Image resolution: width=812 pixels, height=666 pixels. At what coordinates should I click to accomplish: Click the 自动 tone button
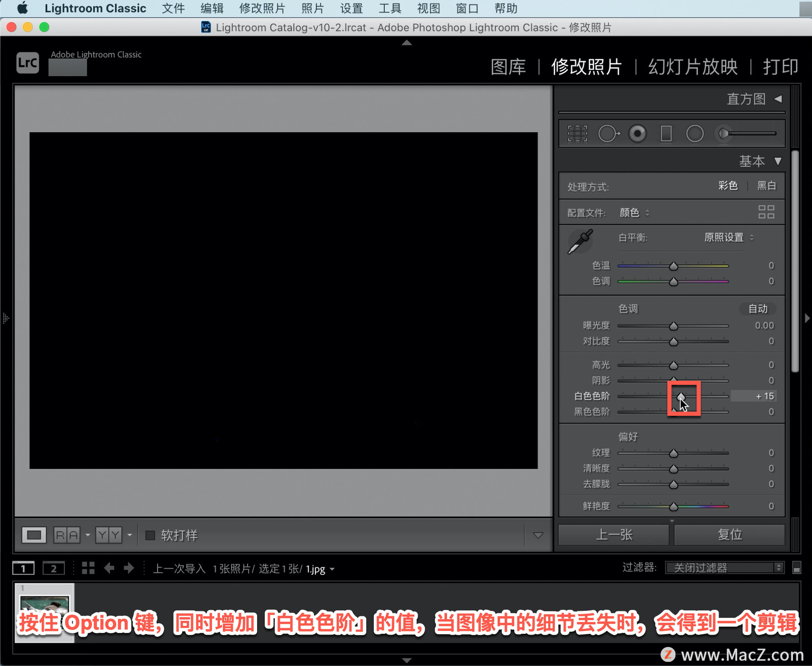758,309
